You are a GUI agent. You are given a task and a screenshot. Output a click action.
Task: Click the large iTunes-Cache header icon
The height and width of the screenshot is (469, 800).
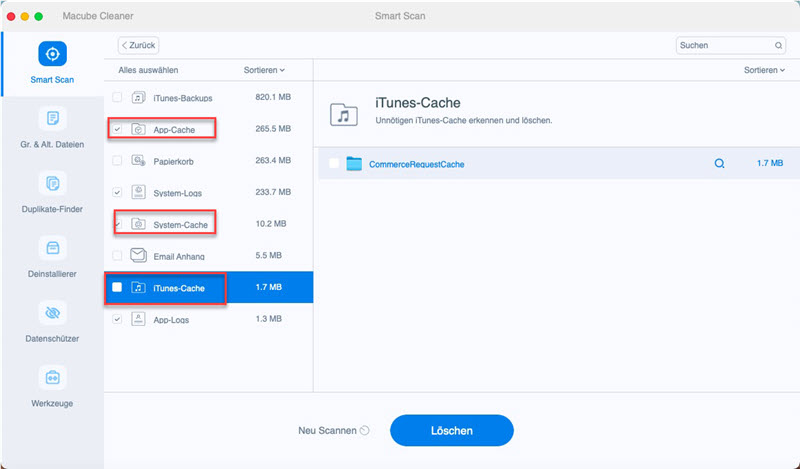pos(344,114)
